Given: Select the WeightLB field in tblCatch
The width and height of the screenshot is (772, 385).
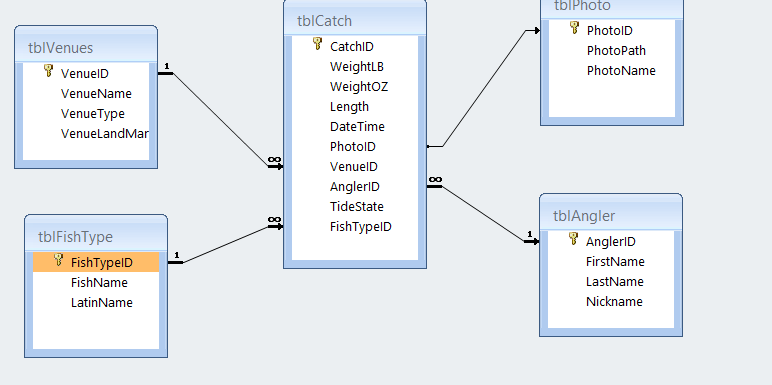Looking at the screenshot, I should [x=355, y=66].
